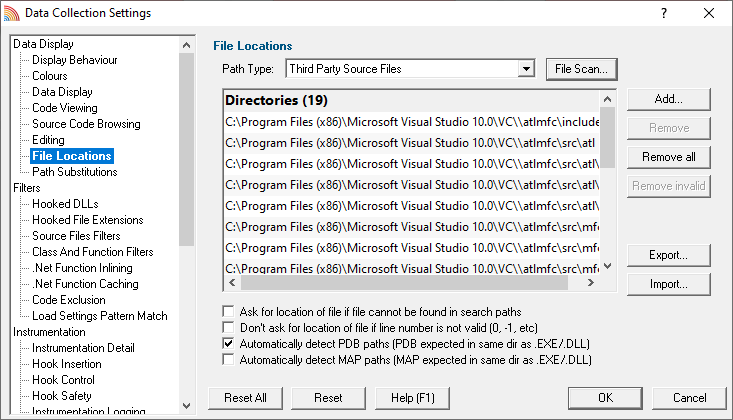Image resolution: width=733 pixels, height=420 pixels.
Task: Click the Add... button
Action: 668,99
